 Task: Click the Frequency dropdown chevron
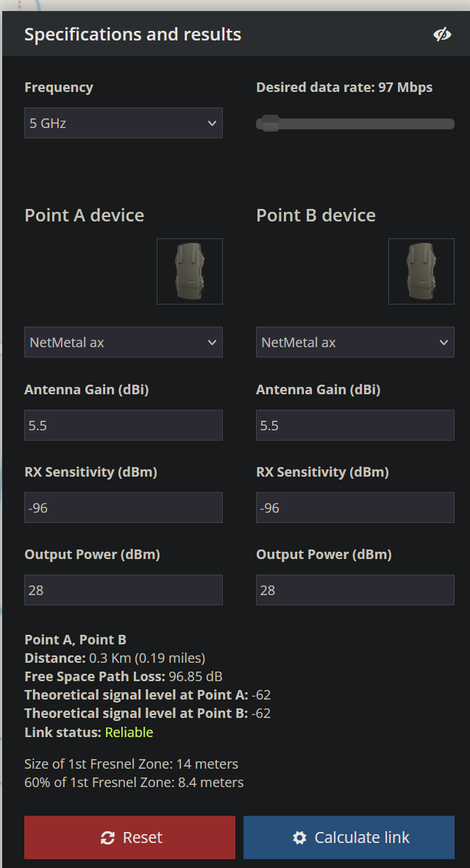[x=212, y=123]
